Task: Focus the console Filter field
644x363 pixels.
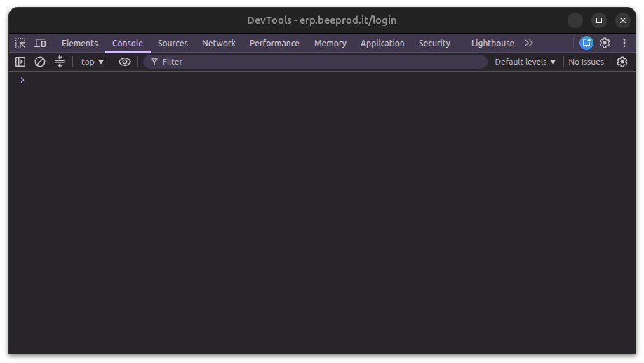Action: tap(315, 62)
